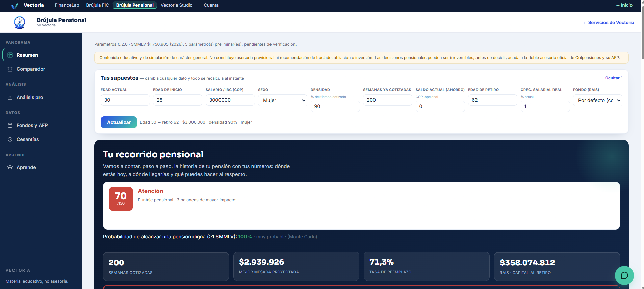The height and width of the screenshot is (289, 644).
Task: Select the FinanceLab top menu item
Action: [67, 5]
